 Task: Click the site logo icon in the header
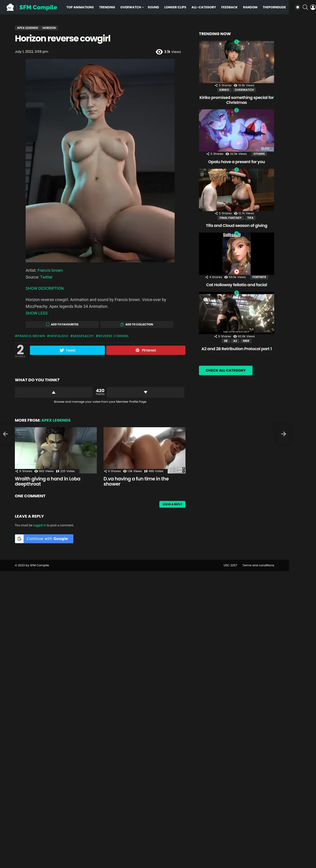(x=10, y=7)
